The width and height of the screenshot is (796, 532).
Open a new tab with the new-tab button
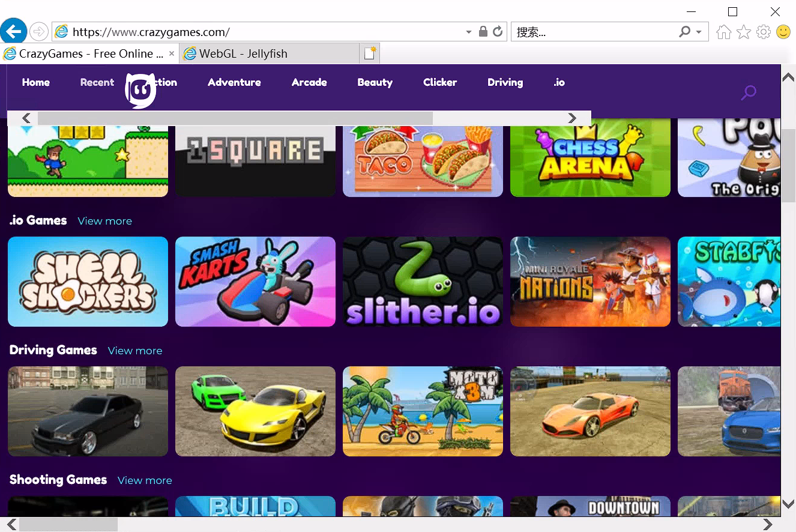click(370, 53)
